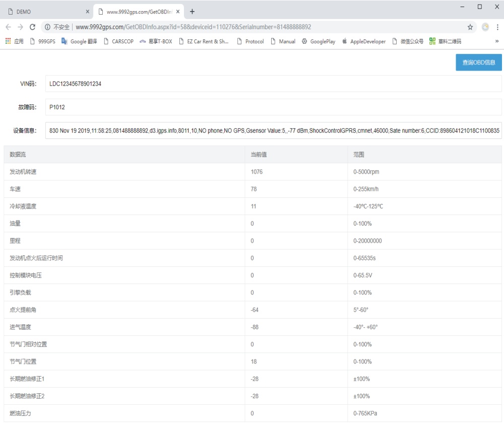The image size is (504, 431).
Task: Select the 点火提前角 row label
Action: (23, 310)
